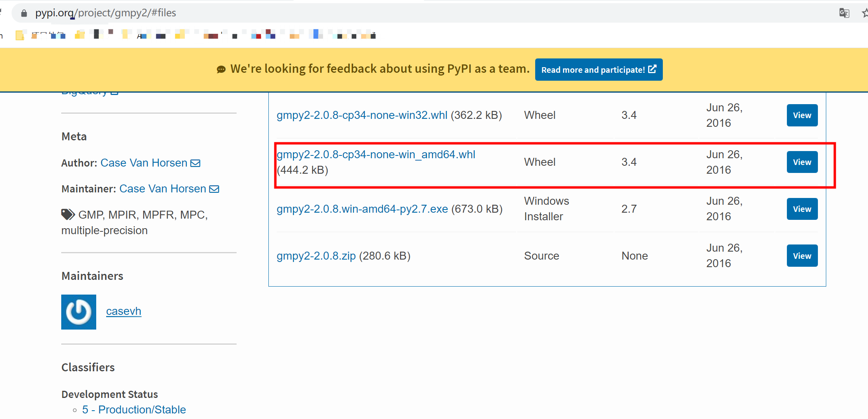Open email icon next to Author Case Van Horsen

195,163
